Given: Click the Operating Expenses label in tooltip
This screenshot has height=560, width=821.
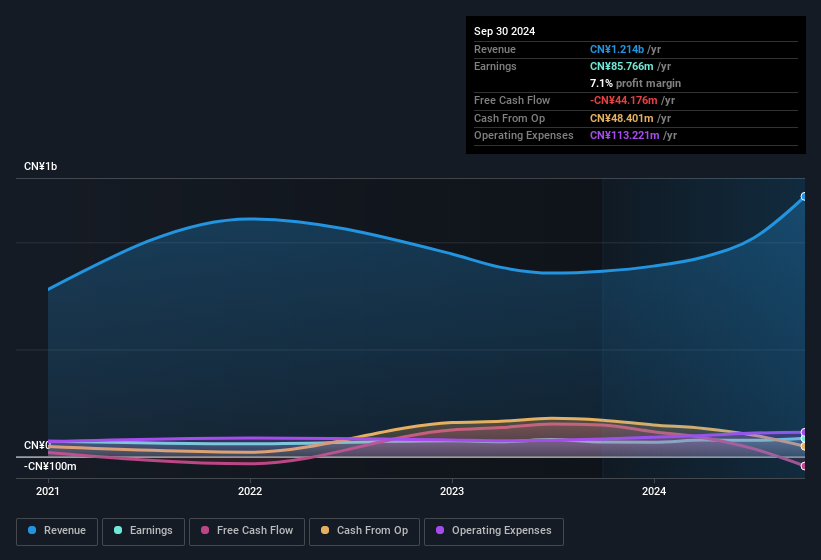Looking at the screenshot, I should pos(524,136).
